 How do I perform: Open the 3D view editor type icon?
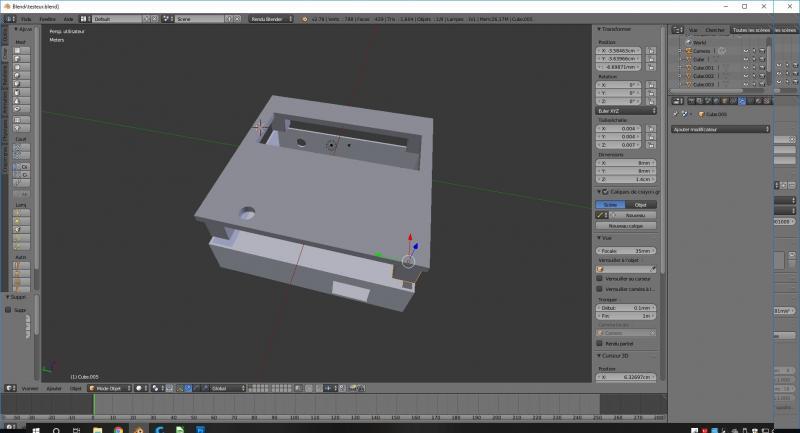(x=10, y=388)
